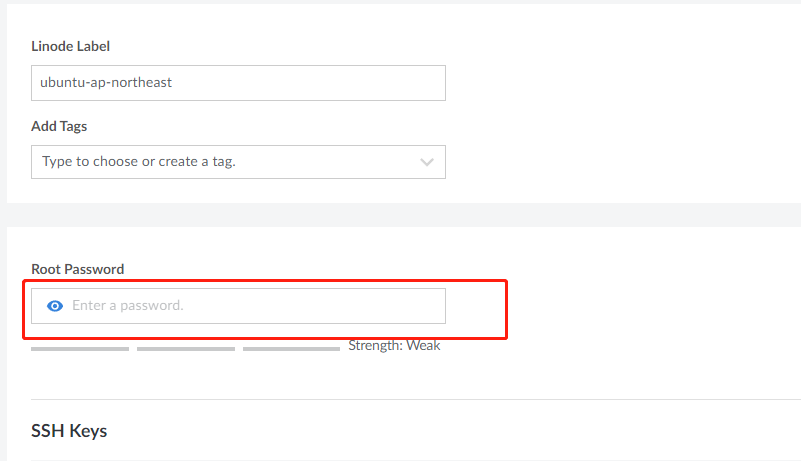This screenshot has width=801, height=461.
Task: Expand the tags list chevron arrow
Action: [x=427, y=162]
